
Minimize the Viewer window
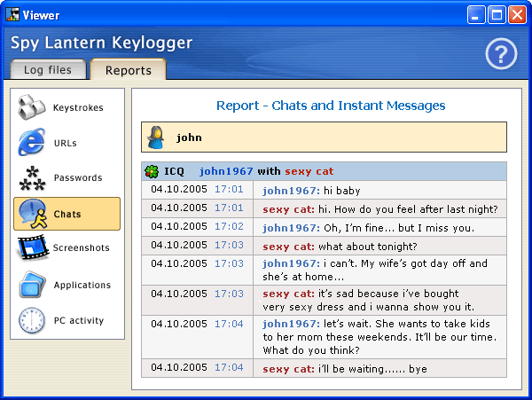(x=476, y=15)
